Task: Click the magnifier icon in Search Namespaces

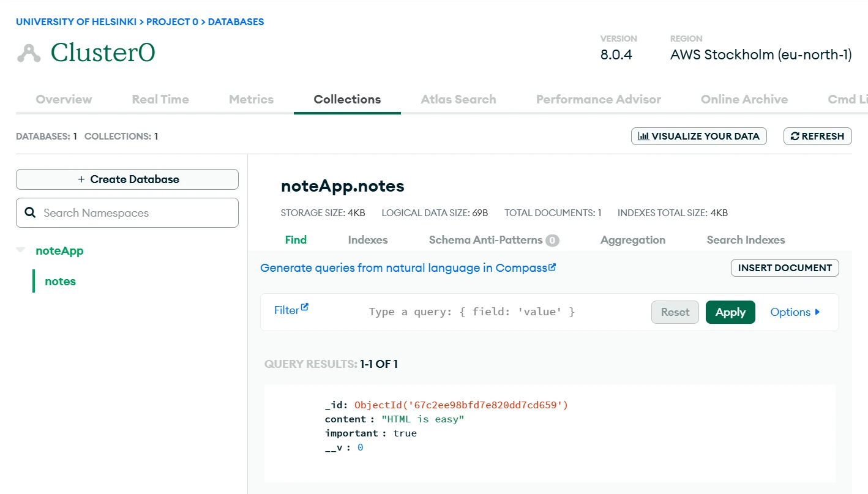Action: 30,213
